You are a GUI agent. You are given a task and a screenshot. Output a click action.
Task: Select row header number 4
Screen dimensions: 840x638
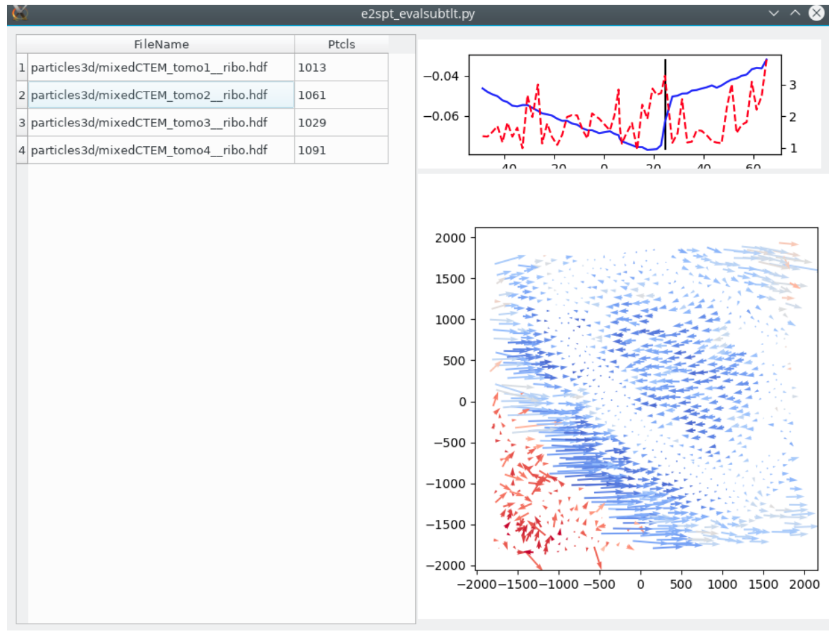pos(22,150)
